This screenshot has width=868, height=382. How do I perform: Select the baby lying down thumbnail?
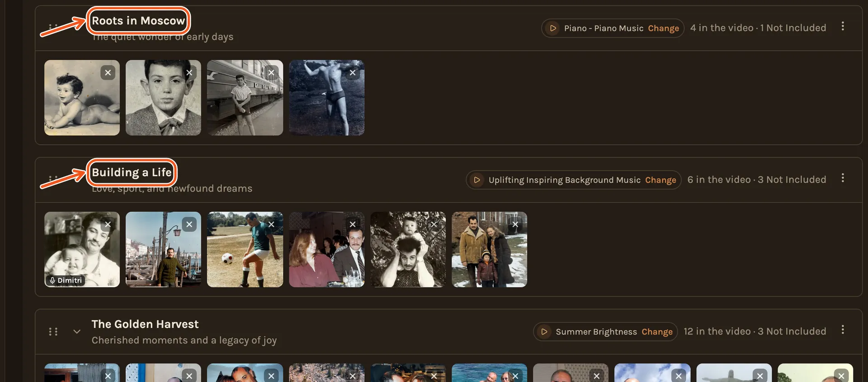tap(82, 98)
